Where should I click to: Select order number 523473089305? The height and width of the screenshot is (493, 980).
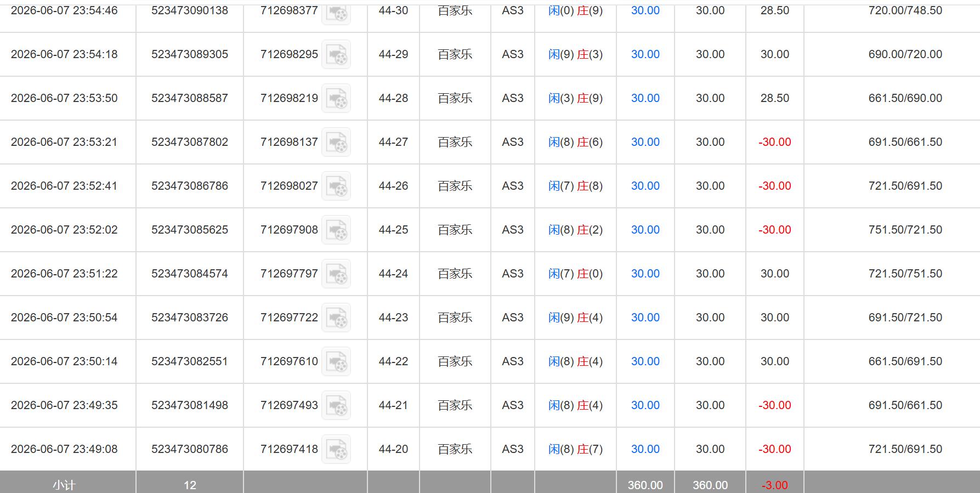[x=190, y=54]
